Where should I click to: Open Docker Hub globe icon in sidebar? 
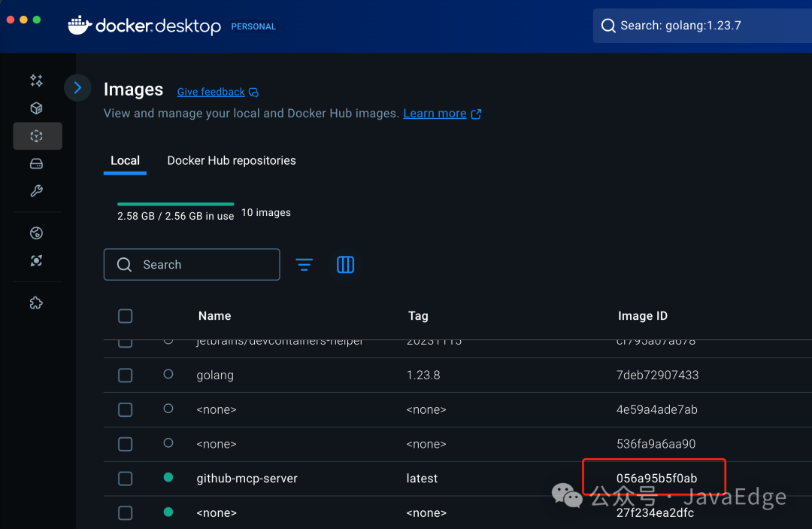pos(36,233)
